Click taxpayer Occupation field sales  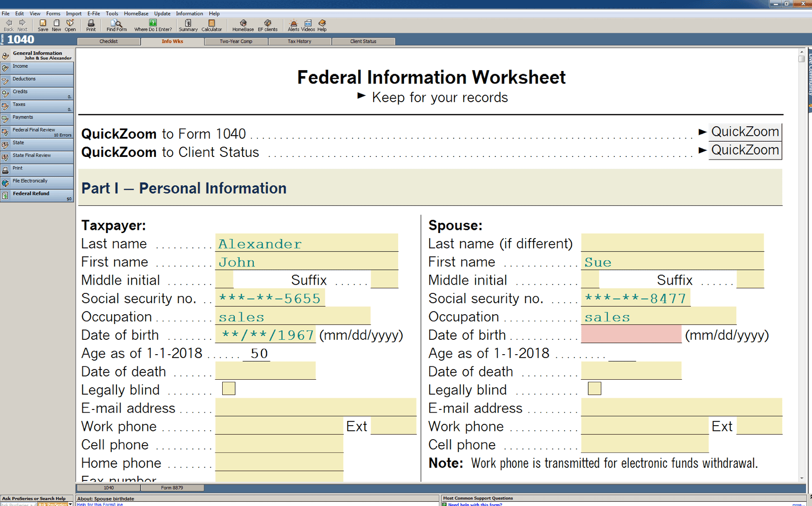[x=293, y=316]
